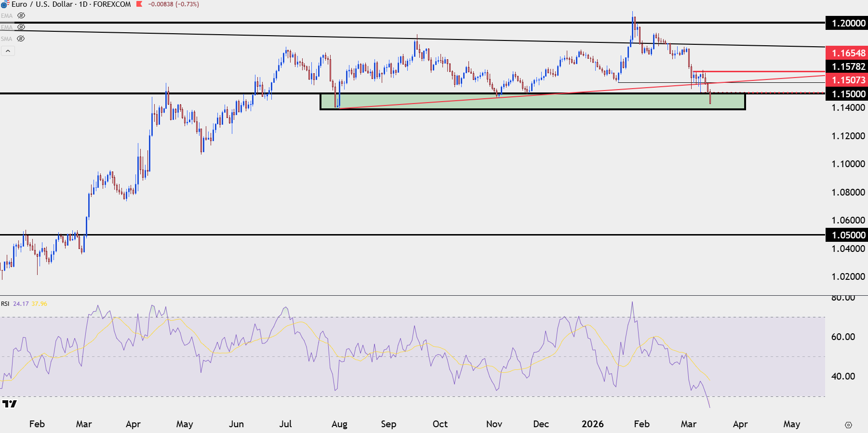Screen dimensions: 868x433
Task: Click the Jul label on the time axis
Action: 285,424
